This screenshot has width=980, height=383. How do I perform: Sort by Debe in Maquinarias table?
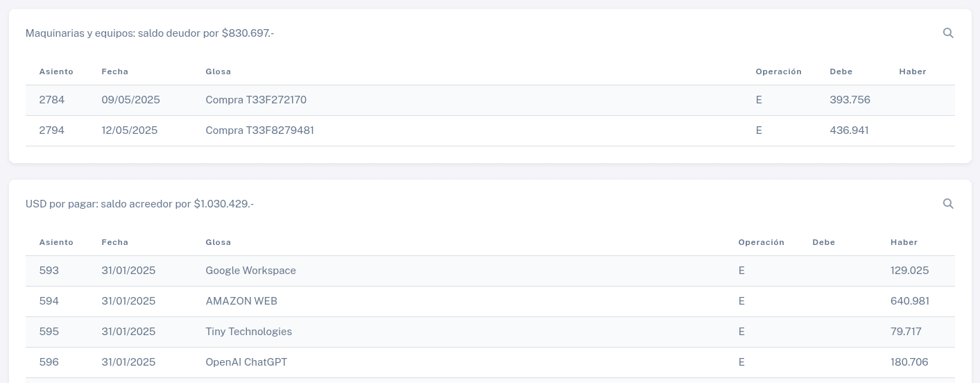841,71
